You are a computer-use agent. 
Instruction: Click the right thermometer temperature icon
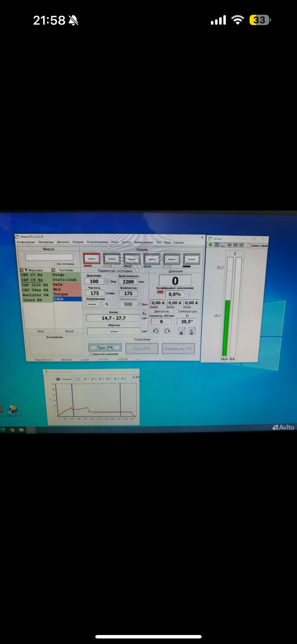(x=192, y=331)
